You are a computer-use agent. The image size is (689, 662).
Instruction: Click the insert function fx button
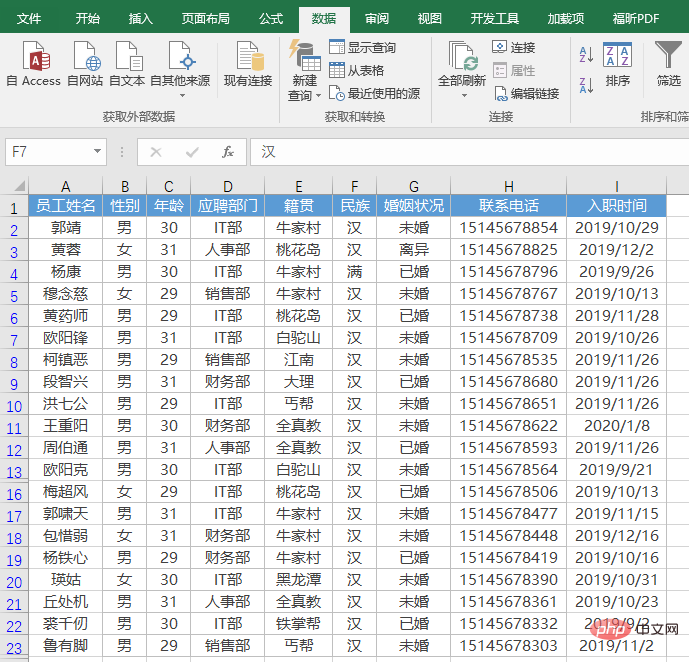click(x=228, y=152)
